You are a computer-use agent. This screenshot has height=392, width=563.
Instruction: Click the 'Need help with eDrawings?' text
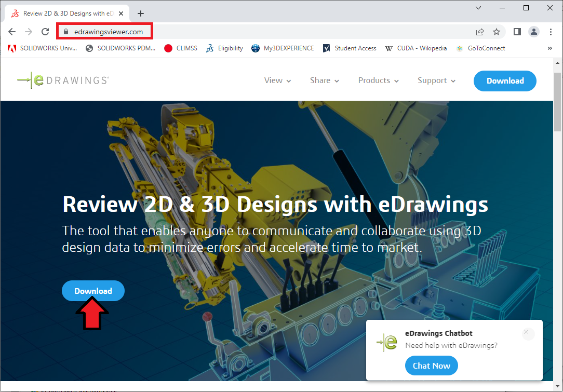tap(451, 345)
